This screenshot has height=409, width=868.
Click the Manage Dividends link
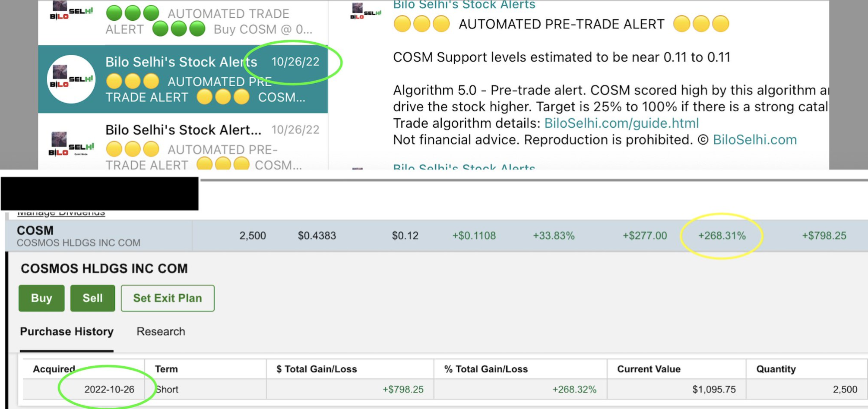[61, 213]
